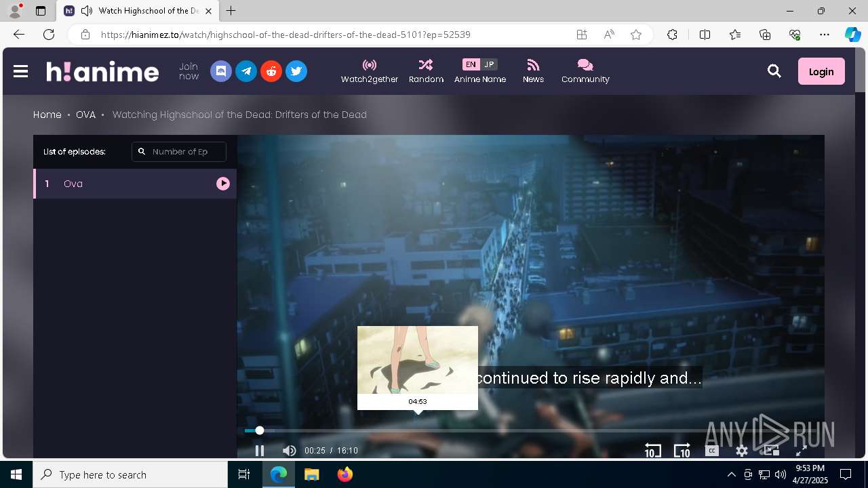Seek using the video progress bar

[530, 430]
